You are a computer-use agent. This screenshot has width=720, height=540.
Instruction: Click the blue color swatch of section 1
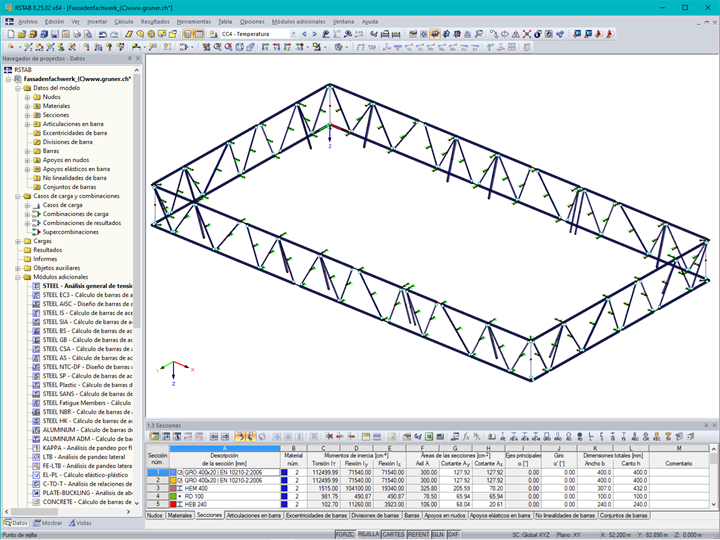[173, 472]
